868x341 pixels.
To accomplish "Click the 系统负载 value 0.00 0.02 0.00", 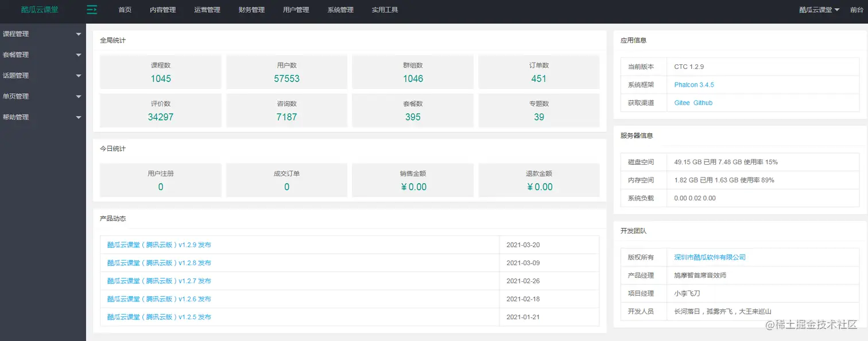I will (x=695, y=198).
